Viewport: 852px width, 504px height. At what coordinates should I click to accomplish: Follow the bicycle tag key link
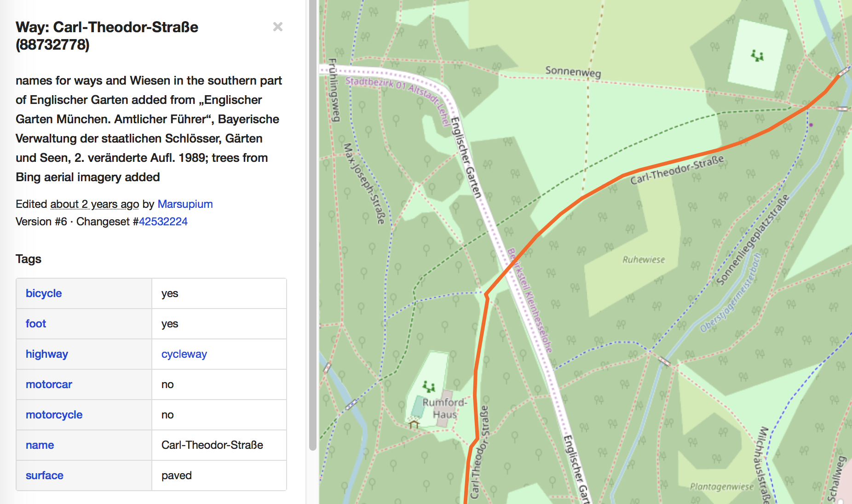44,293
